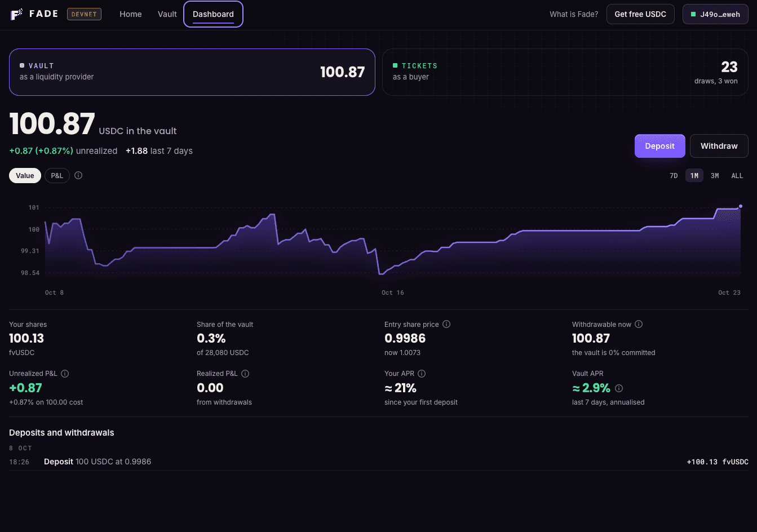The height and width of the screenshot is (532, 757).
Task: Select the 7D time range
Action: click(674, 176)
